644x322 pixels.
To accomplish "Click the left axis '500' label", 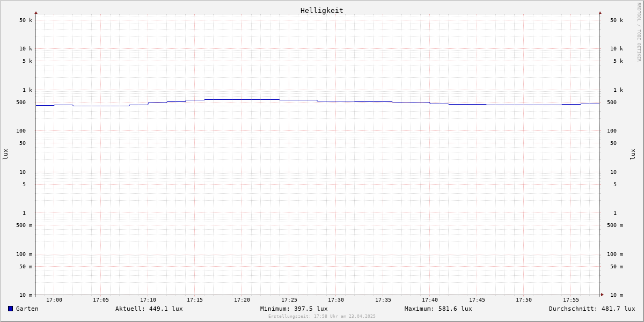I will [x=21, y=103].
